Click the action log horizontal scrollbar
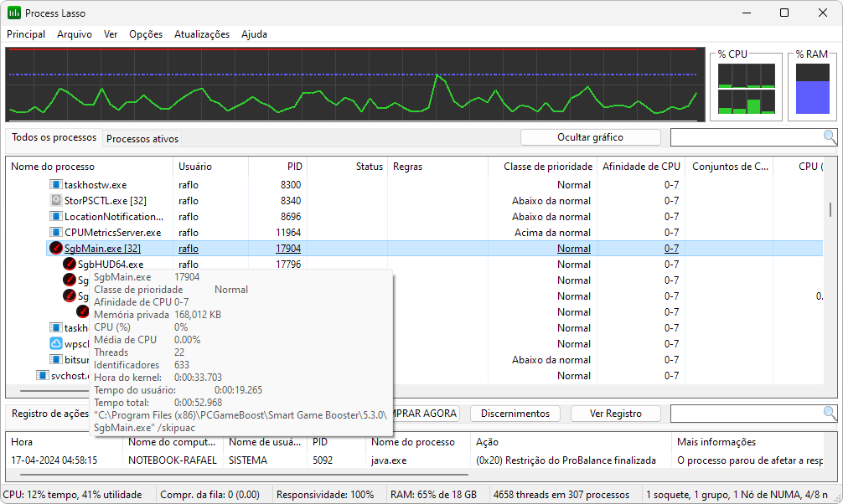The width and height of the screenshot is (843, 504). (244, 475)
